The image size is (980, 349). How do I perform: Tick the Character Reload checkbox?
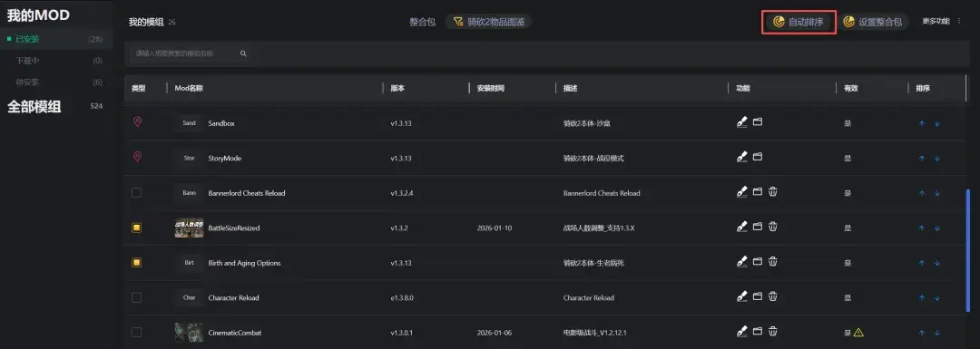coord(136,298)
